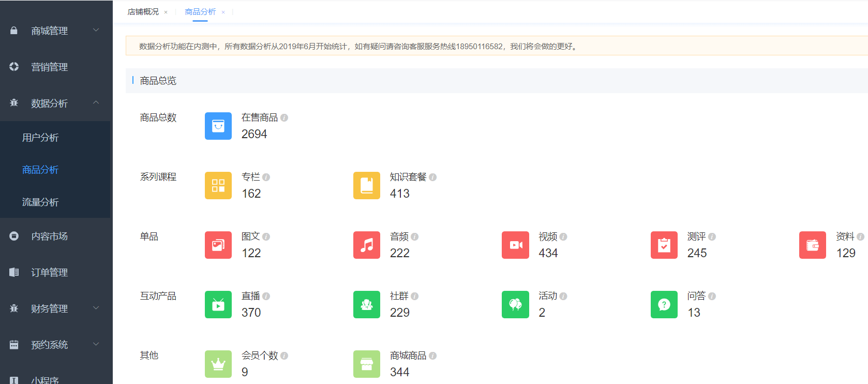Click the 会员个数 crown icon
The image size is (868, 384).
click(218, 364)
